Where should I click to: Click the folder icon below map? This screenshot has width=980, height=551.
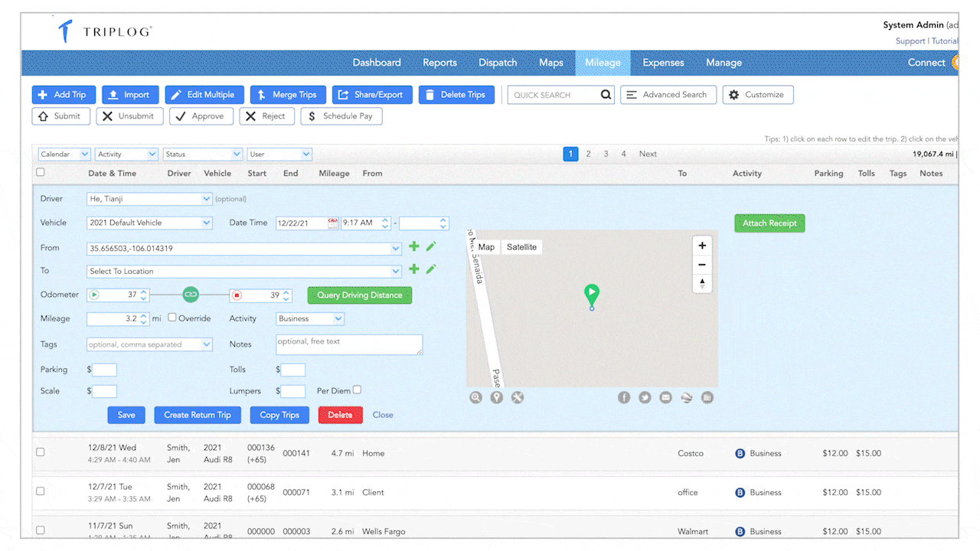pos(707,397)
